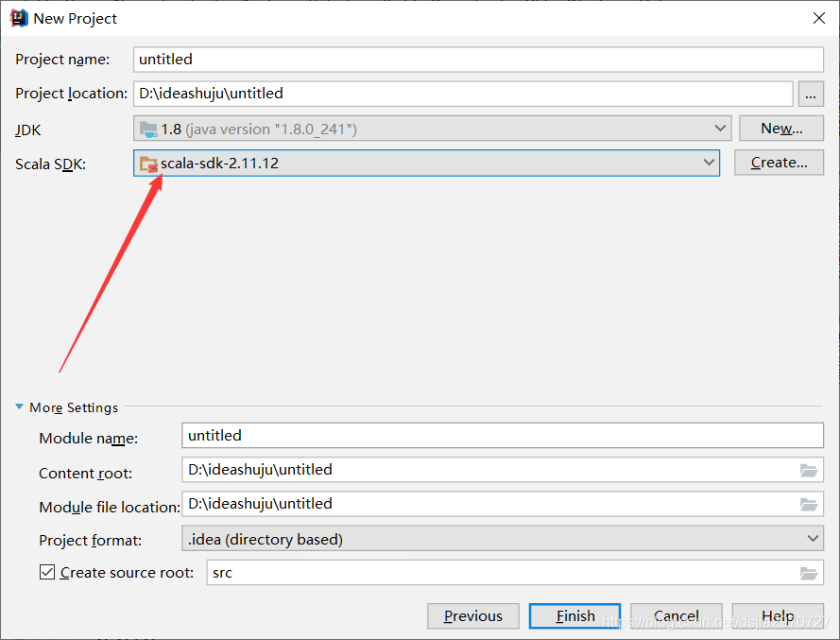Open the JDK version dropdown
840x640 pixels.
tap(433, 129)
